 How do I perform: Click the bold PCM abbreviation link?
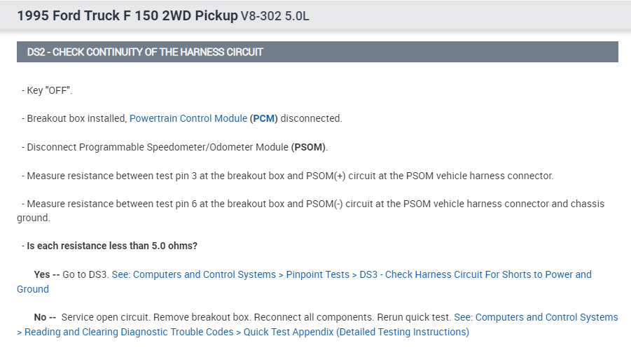click(x=264, y=118)
